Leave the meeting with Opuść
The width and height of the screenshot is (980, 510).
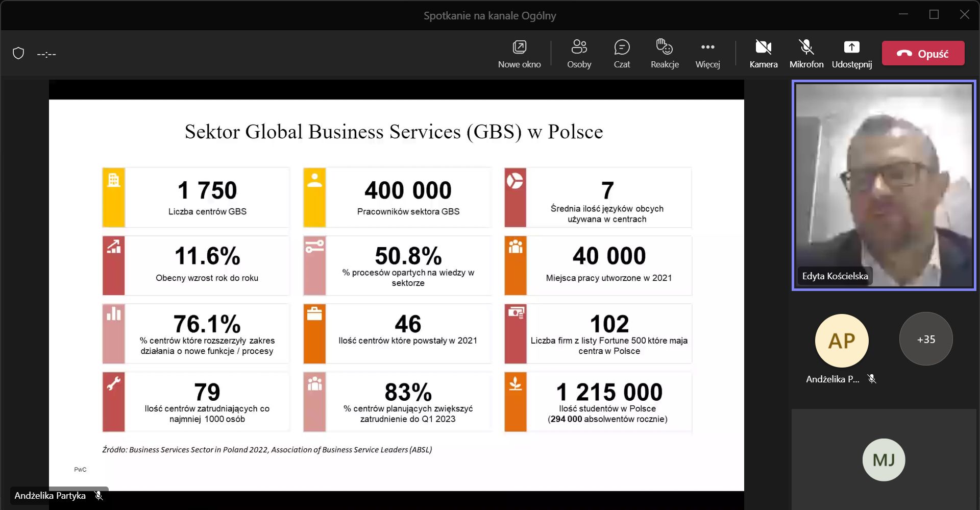pyautogui.click(x=923, y=54)
